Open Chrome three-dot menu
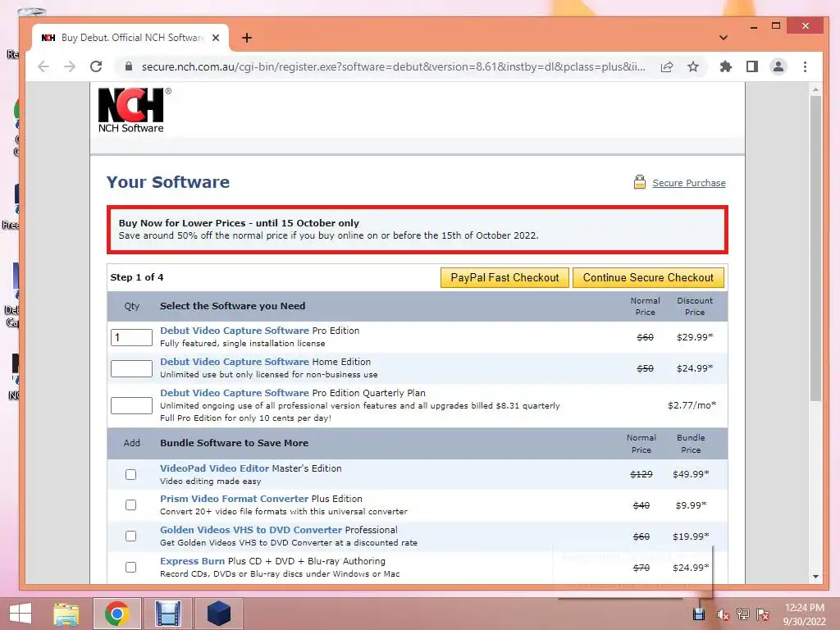The image size is (840, 630). pyautogui.click(x=805, y=66)
